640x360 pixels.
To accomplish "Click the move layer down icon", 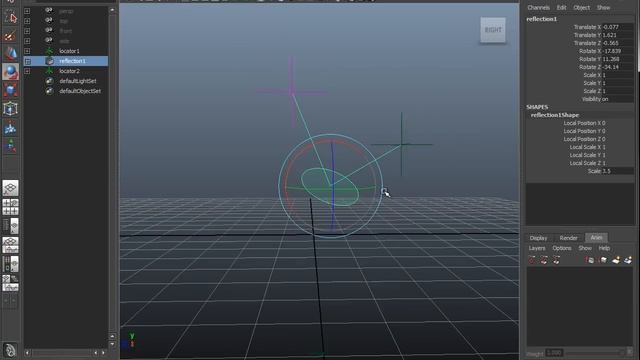I will [603, 260].
